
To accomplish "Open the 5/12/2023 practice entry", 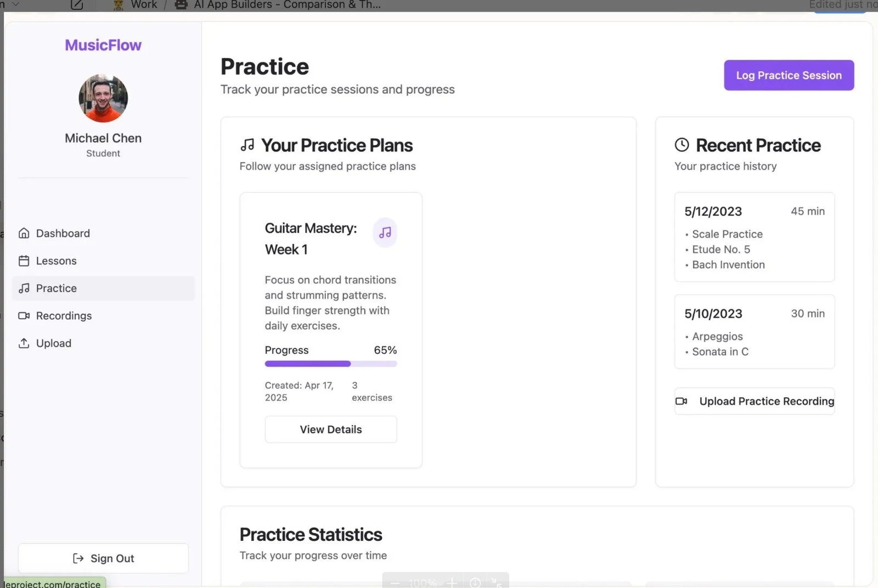I will (x=755, y=237).
